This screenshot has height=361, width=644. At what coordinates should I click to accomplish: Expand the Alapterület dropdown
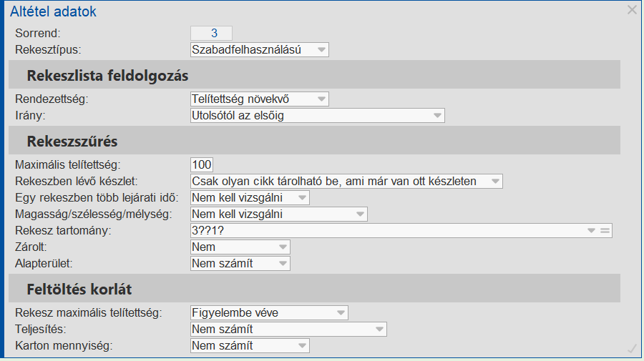[283, 264]
